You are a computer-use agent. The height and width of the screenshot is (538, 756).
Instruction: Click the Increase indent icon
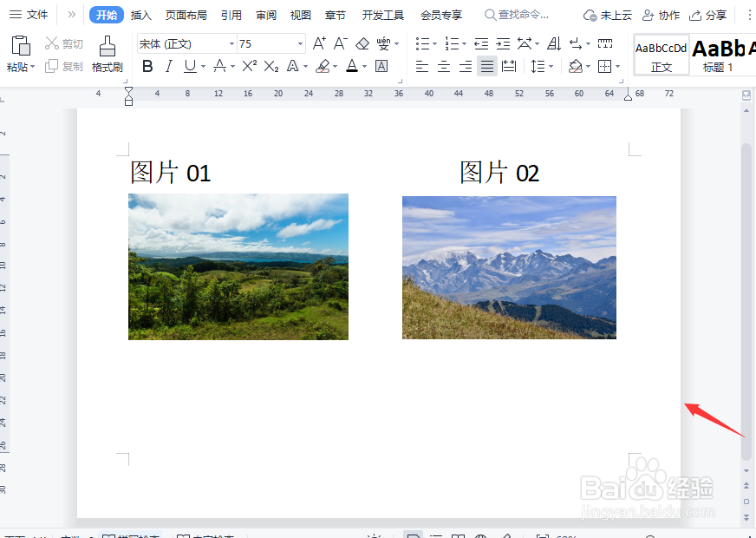(503, 44)
